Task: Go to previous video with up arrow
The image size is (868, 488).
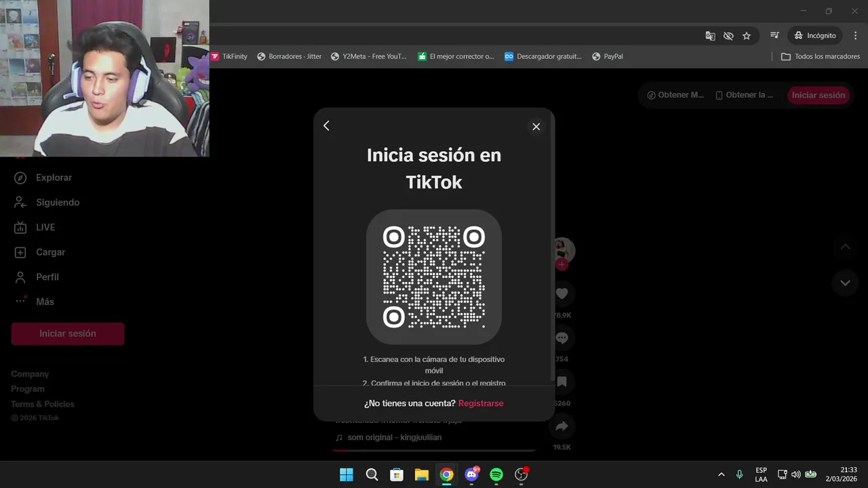Action: point(845,247)
